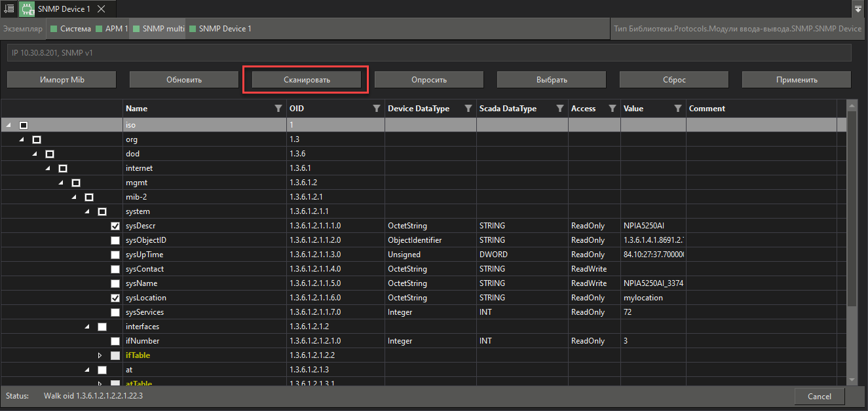This screenshot has height=411, width=868.
Task: Open the Value column filter funnel
Action: (x=678, y=109)
